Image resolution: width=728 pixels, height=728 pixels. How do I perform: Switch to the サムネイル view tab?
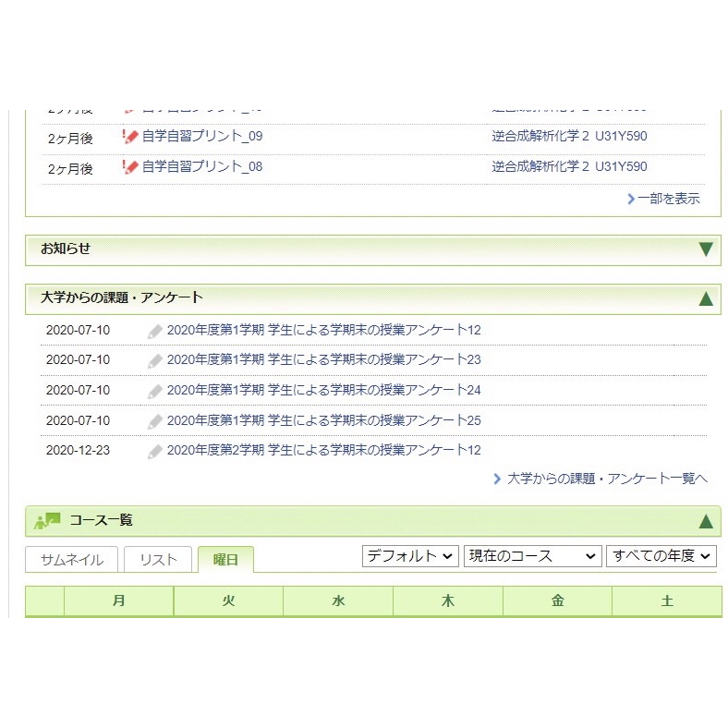point(71,560)
